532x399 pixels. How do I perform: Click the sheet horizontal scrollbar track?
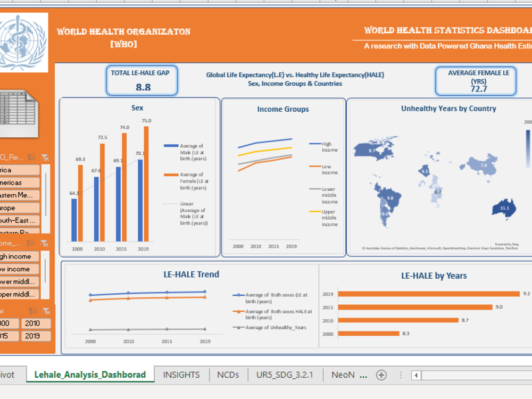tap(477, 375)
